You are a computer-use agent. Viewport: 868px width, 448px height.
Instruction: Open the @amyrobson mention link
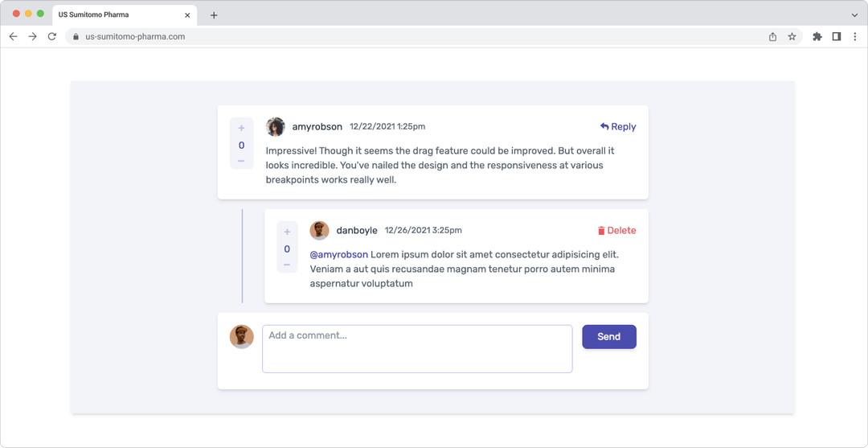point(338,254)
